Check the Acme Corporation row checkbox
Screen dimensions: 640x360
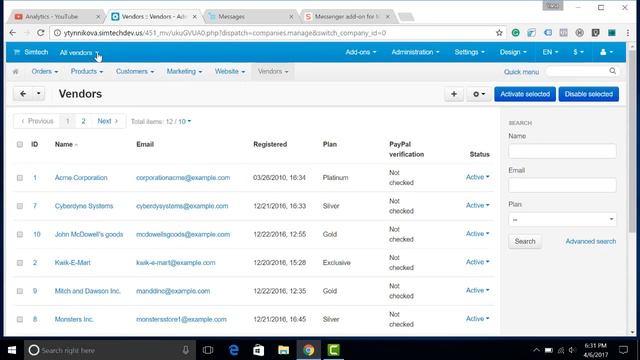20,178
